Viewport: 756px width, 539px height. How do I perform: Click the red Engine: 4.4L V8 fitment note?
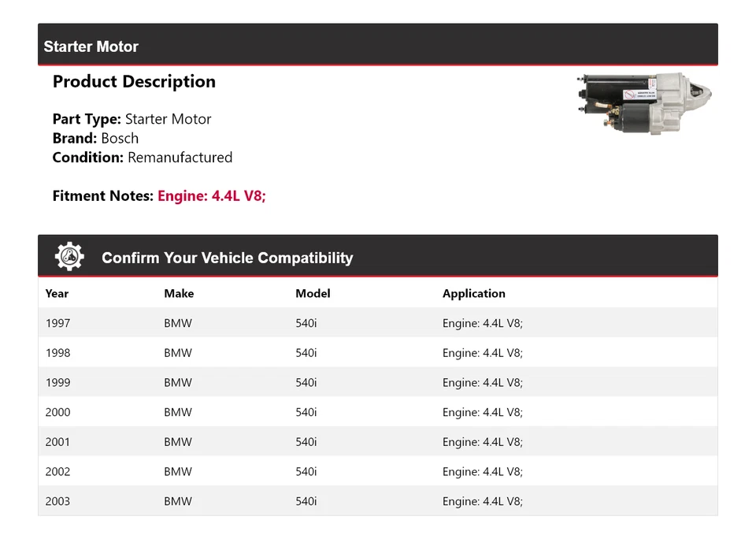pyautogui.click(x=212, y=195)
